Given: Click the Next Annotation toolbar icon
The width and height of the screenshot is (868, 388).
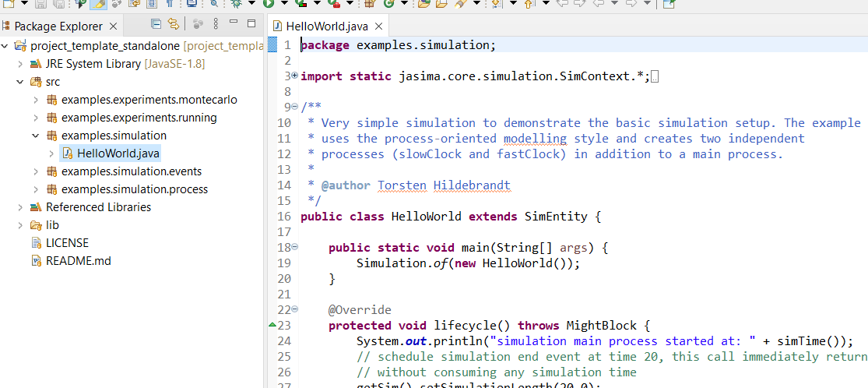Looking at the screenshot, I should point(497,3).
